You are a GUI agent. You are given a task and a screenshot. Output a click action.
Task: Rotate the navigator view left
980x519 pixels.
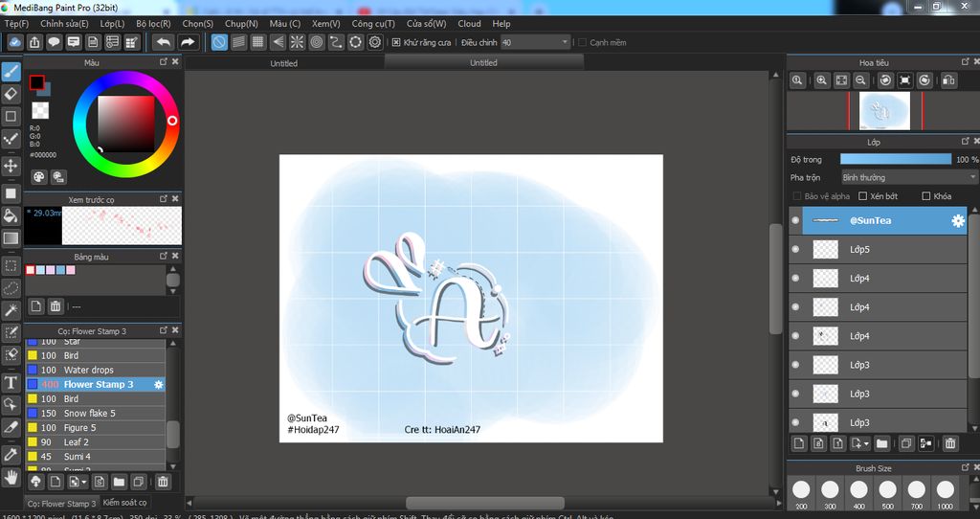(x=885, y=80)
